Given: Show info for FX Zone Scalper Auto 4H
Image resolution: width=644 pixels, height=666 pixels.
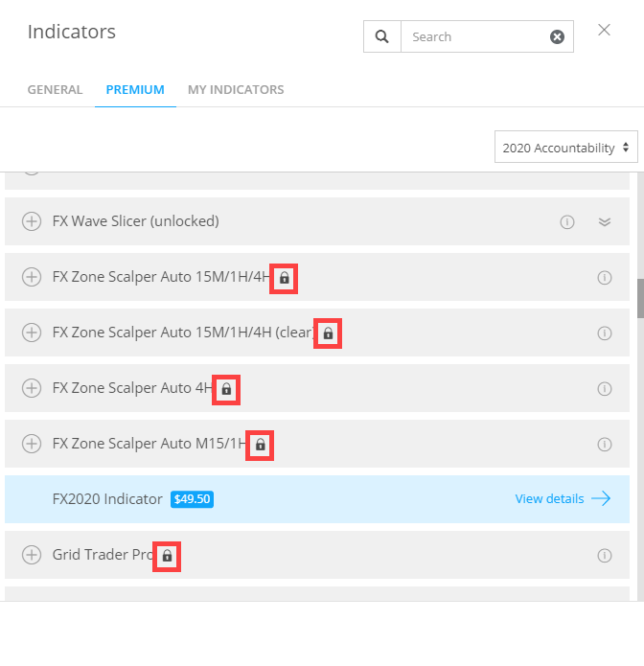Looking at the screenshot, I should tap(604, 389).
